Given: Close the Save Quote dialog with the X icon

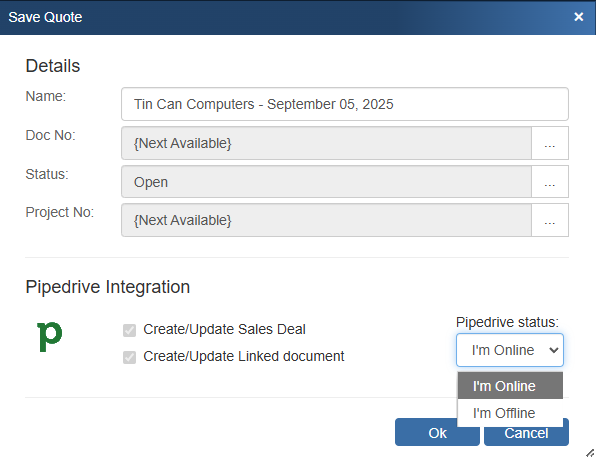Looking at the screenshot, I should click(x=579, y=17).
